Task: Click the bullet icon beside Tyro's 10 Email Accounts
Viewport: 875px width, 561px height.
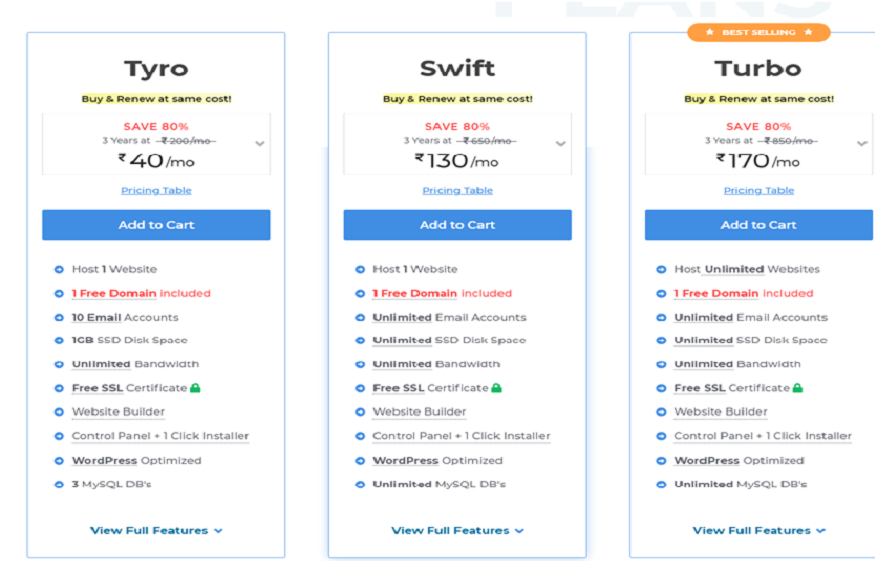Action: tap(59, 317)
